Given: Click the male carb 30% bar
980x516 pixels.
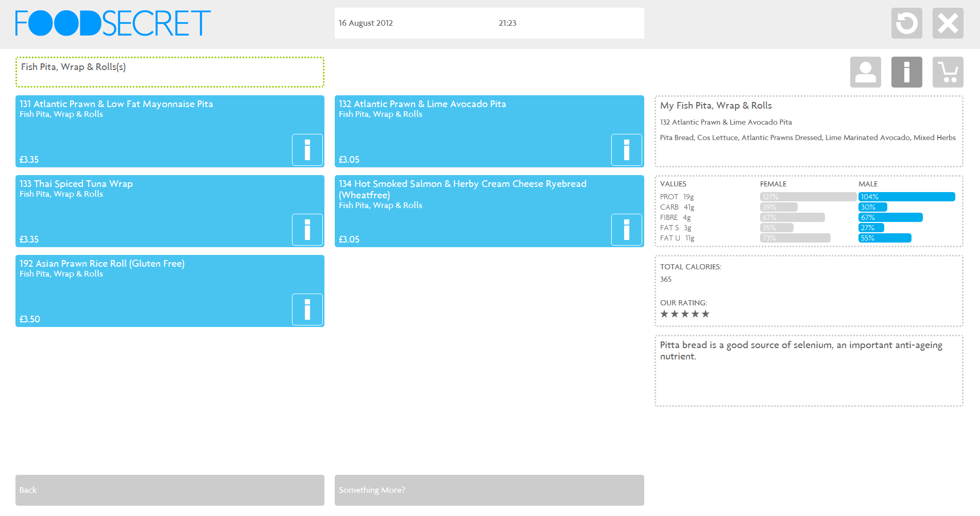Looking at the screenshot, I should [872, 207].
